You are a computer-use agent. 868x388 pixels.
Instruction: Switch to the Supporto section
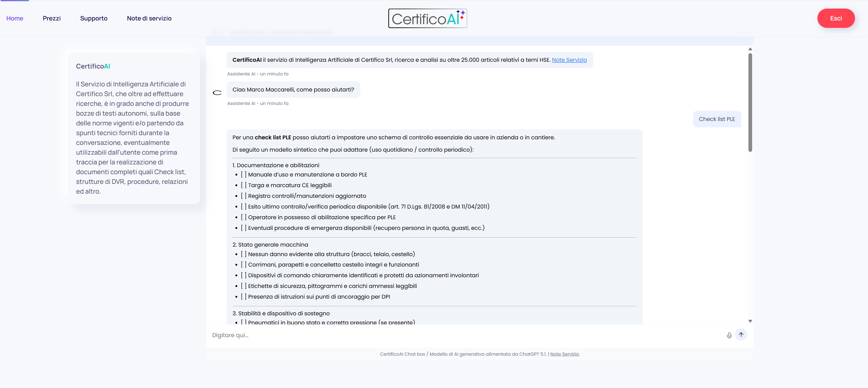(93, 18)
